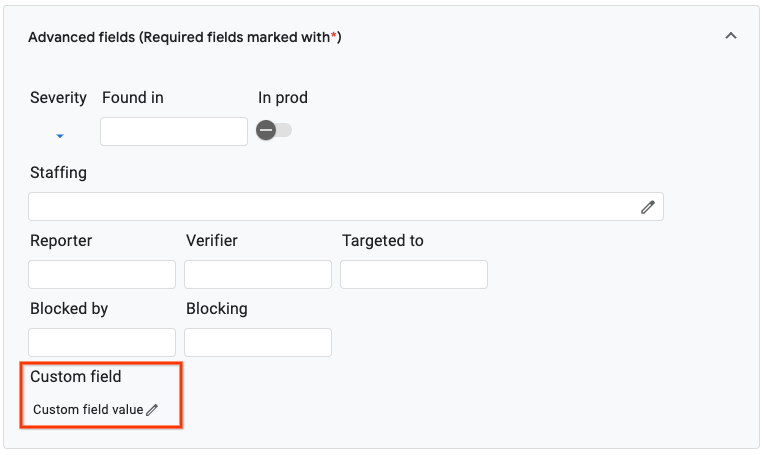This screenshot has height=455, width=765.
Task: Edit Custom field value via pencil icon
Action: click(153, 410)
